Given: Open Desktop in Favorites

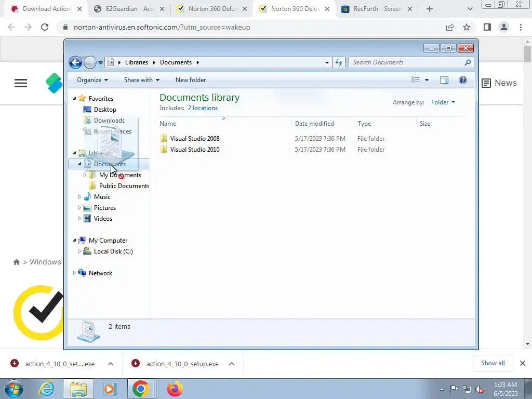Looking at the screenshot, I should pyautogui.click(x=105, y=110).
